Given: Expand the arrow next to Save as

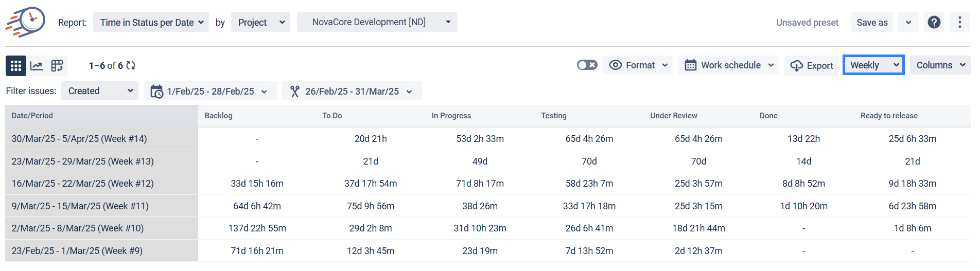Looking at the screenshot, I should coord(908,22).
